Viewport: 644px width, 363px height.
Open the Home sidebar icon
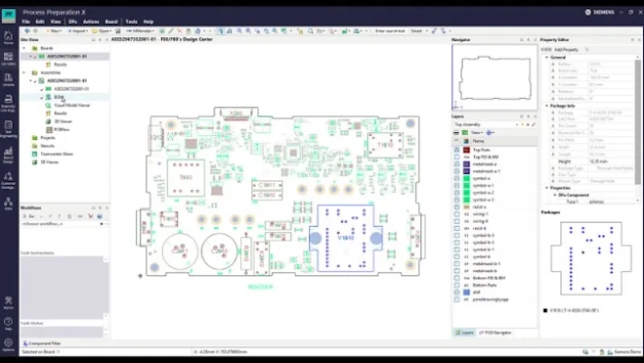coord(8,37)
